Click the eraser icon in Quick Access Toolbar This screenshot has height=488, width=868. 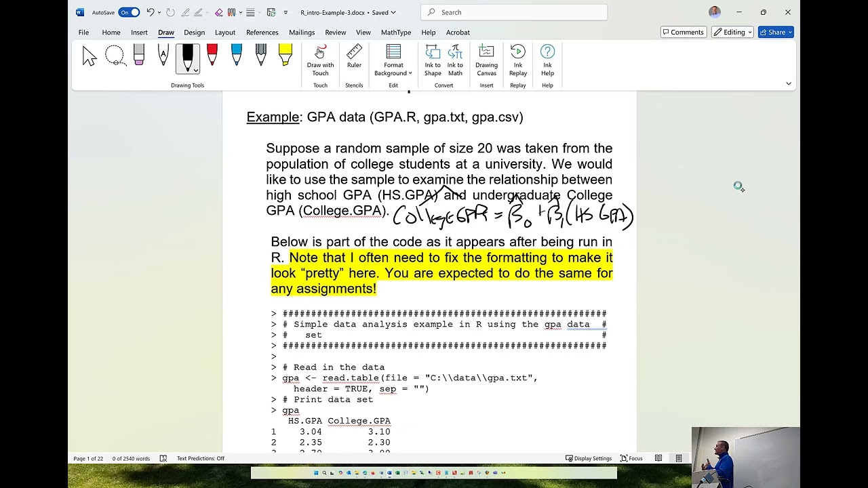pyautogui.click(x=219, y=12)
